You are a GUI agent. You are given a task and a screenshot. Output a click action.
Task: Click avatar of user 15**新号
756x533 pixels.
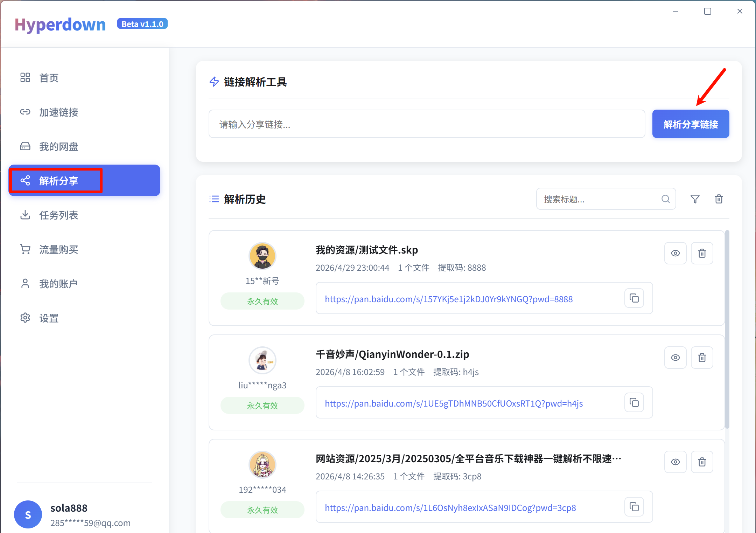(262, 256)
